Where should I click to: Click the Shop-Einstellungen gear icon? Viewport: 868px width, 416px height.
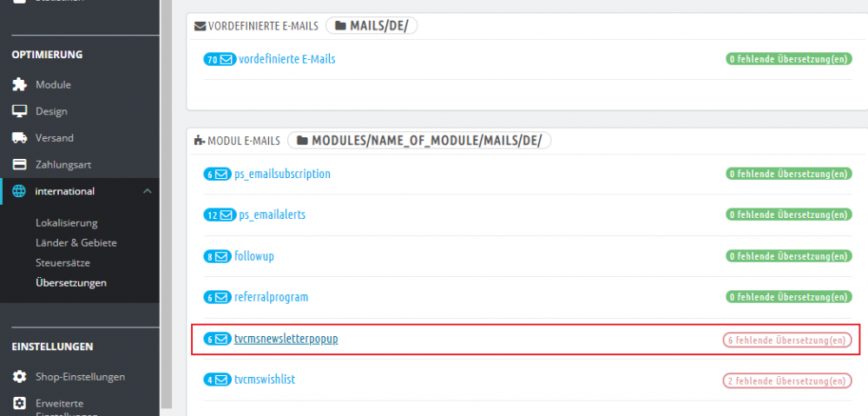pyautogui.click(x=19, y=377)
